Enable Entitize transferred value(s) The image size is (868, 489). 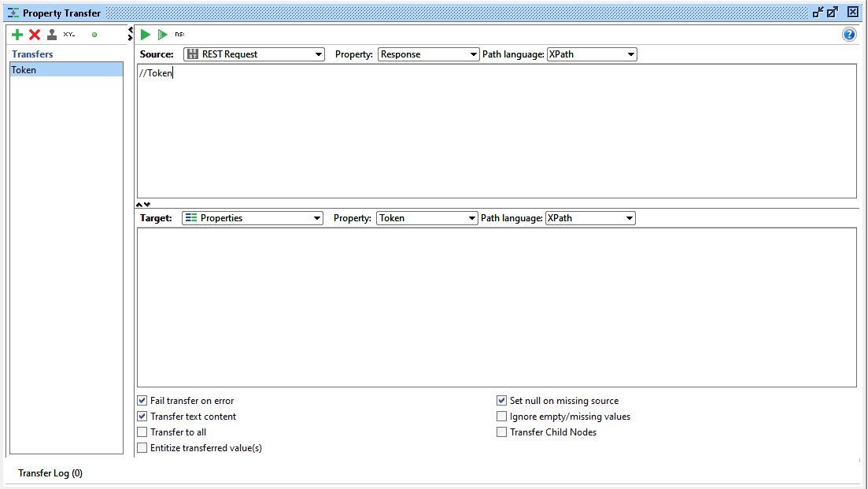pyautogui.click(x=142, y=447)
